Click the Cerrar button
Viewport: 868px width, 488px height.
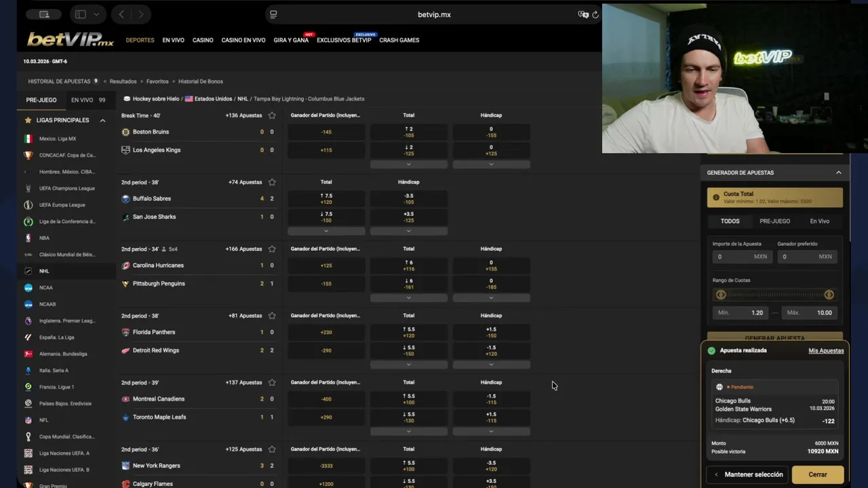pos(818,474)
